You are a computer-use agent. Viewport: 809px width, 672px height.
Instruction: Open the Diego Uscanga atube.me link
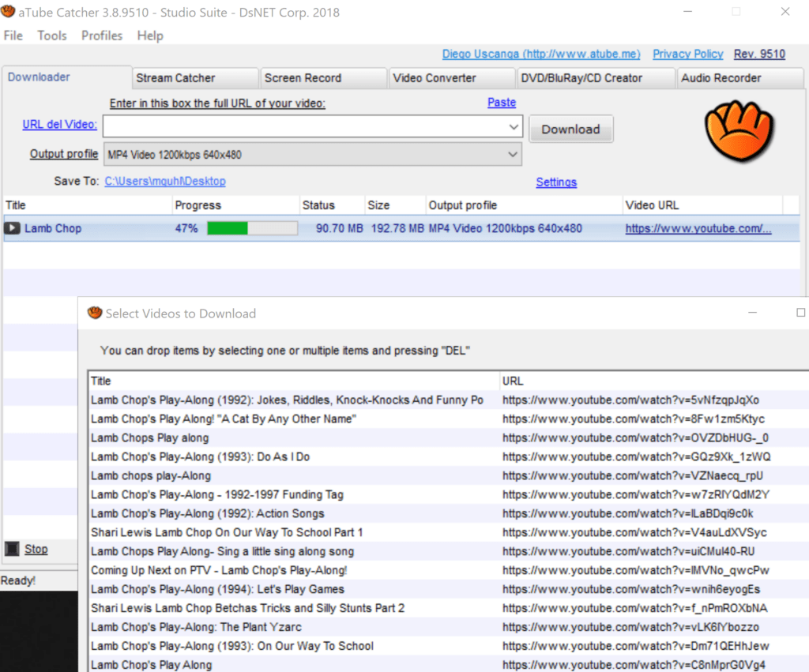pos(541,54)
